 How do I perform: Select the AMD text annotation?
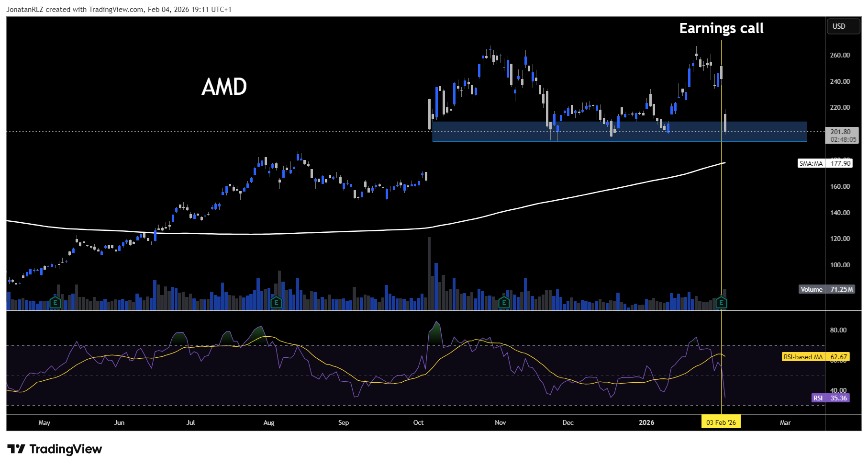click(224, 87)
